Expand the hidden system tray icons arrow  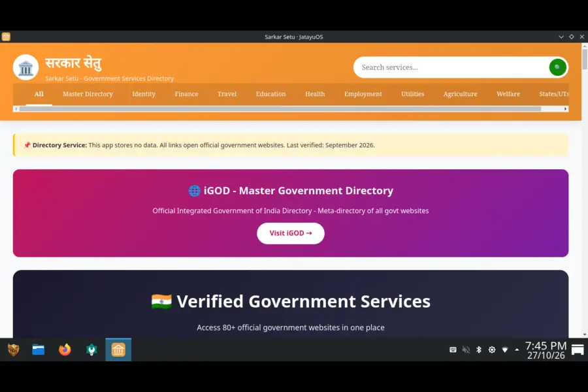click(x=517, y=350)
